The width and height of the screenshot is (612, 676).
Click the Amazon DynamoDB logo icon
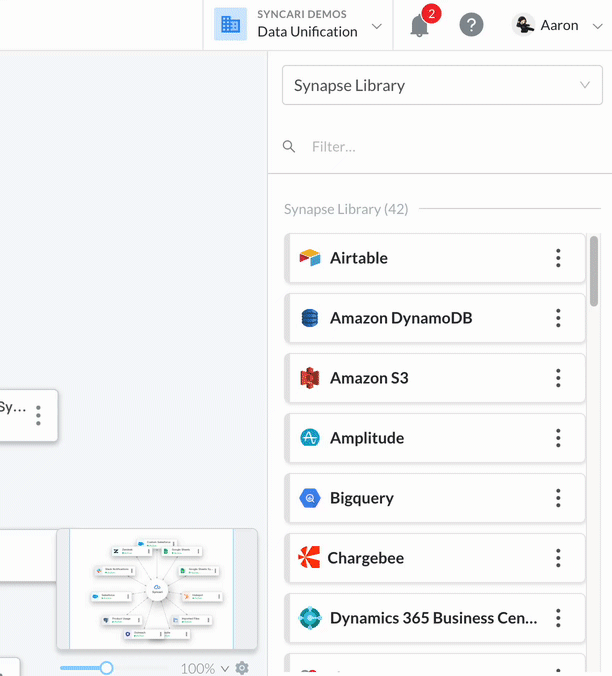(x=309, y=318)
